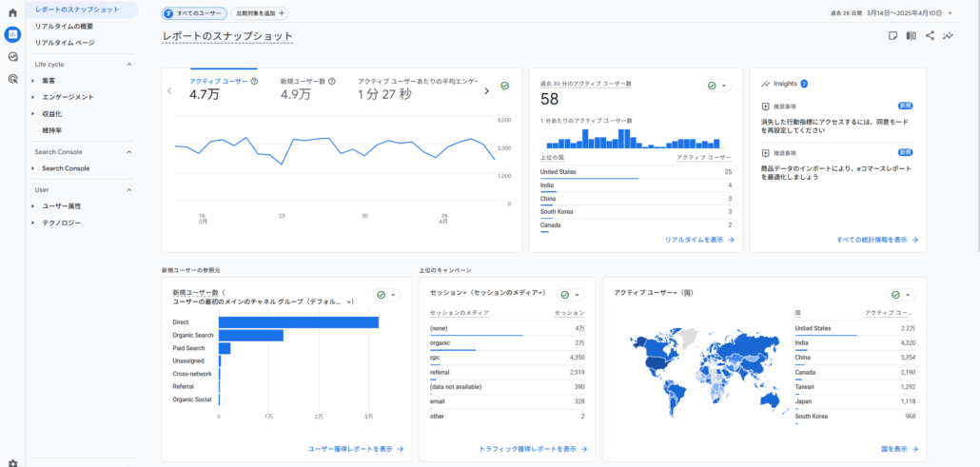Open data quality dropdown on new users card
980x467 pixels.
pyautogui.click(x=387, y=295)
